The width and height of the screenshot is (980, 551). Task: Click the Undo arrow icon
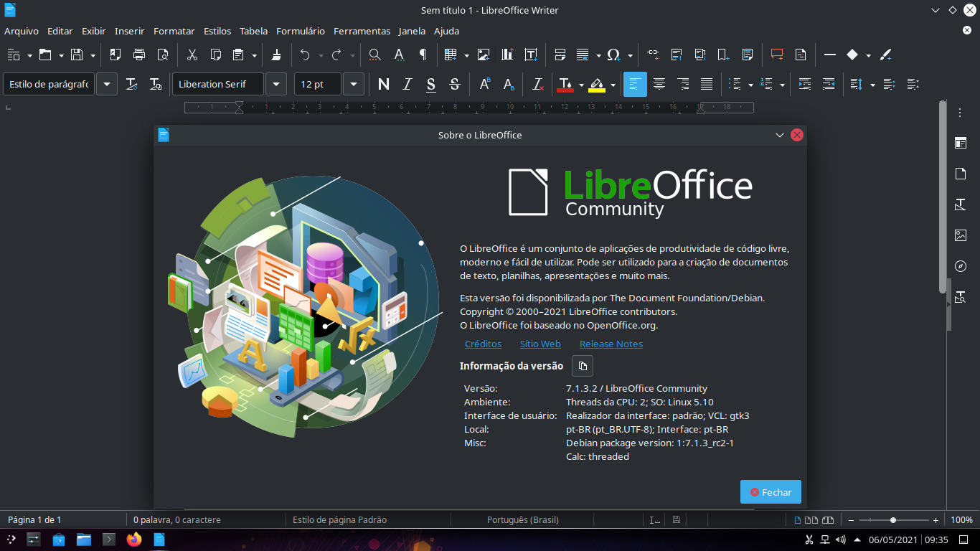pyautogui.click(x=305, y=55)
